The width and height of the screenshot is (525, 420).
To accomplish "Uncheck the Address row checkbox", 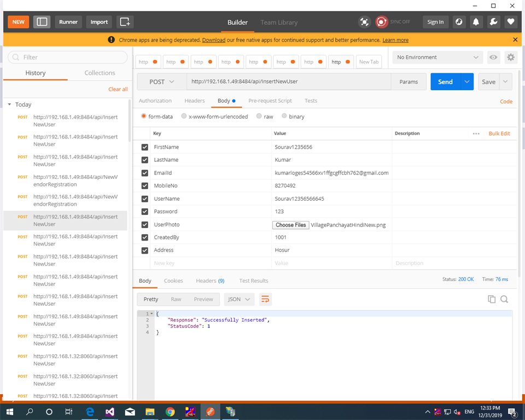I will (144, 250).
